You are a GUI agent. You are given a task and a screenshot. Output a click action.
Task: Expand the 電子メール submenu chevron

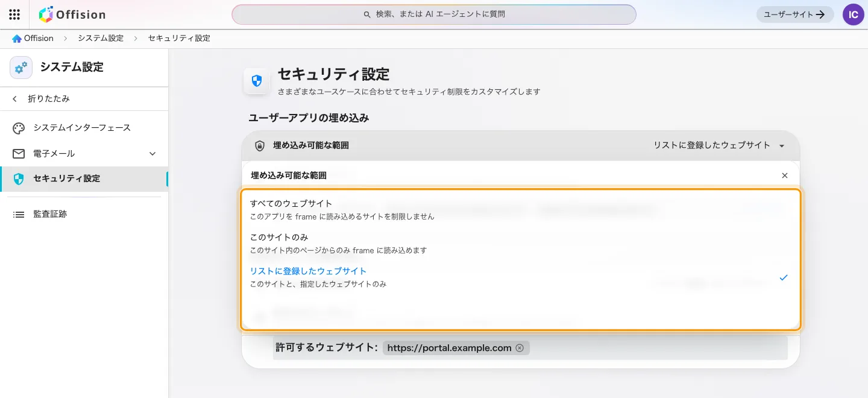click(153, 154)
